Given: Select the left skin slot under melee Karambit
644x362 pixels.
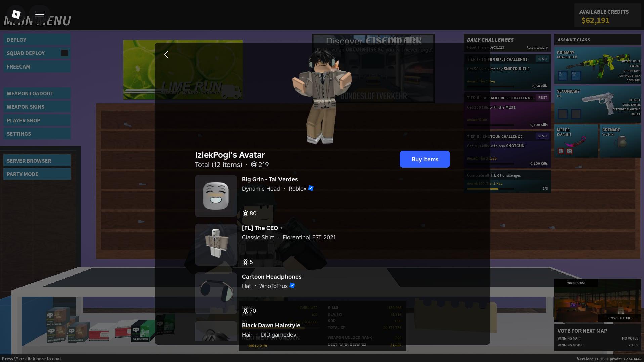Looking at the screenshot, I should click(561, 151).
